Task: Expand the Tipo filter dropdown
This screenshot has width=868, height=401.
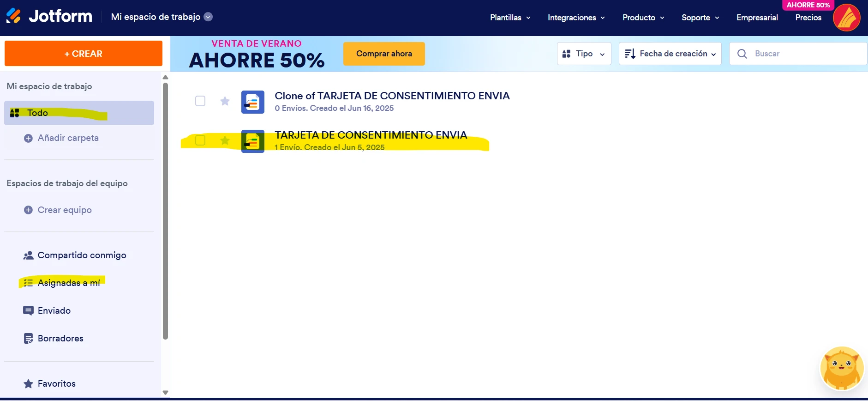Action: tap(584, 54)
